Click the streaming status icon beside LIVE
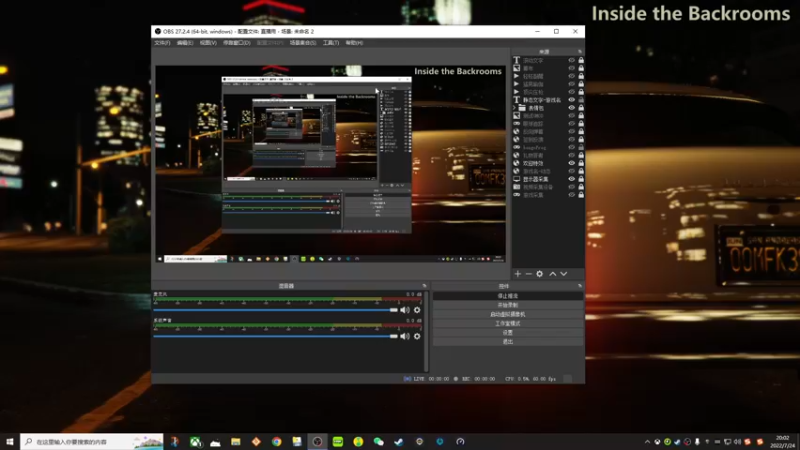This screenshot has height=450, width=800. click(407, 379)
